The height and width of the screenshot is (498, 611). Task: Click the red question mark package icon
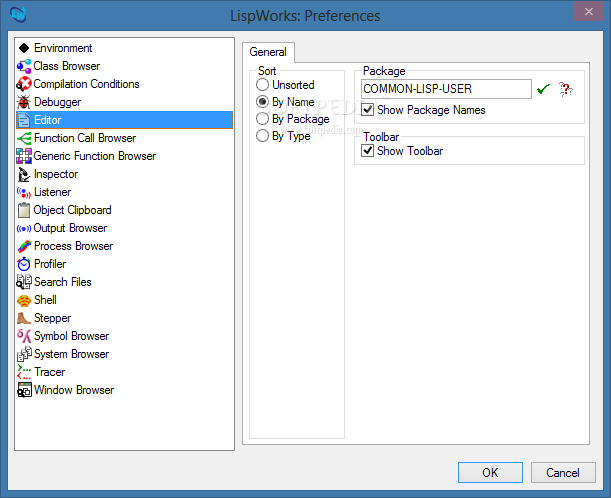pyautogui.click(x=566, y=89)
